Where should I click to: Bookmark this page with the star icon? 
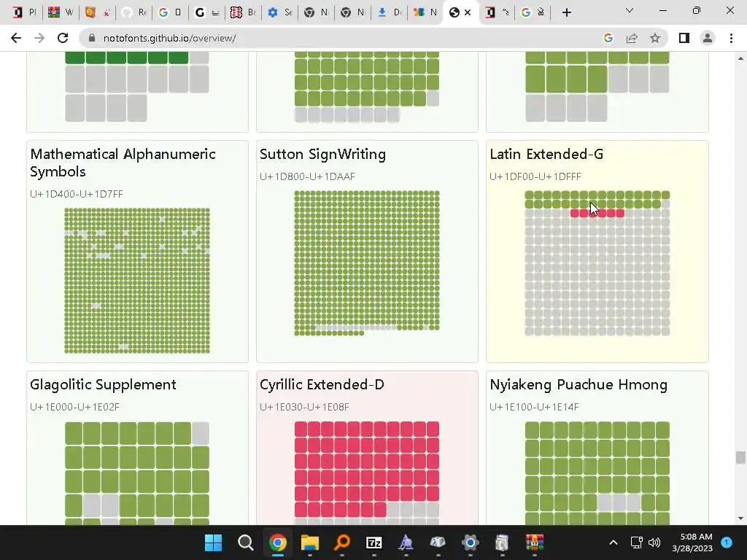pos(655,38)
